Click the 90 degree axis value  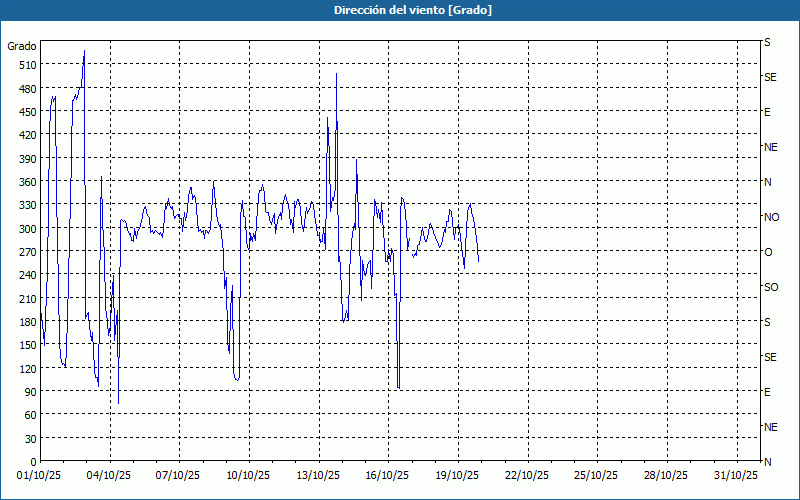[x=29, y=392]
